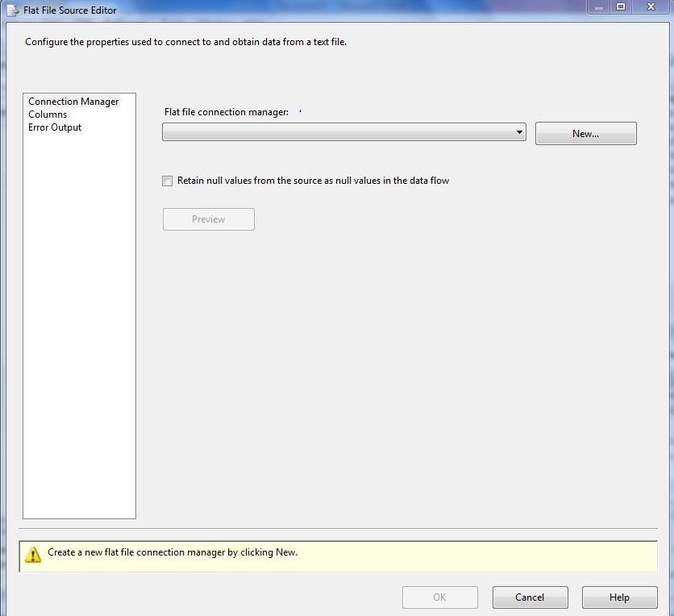Click the Flat File Source Editor title icon
This screenshot has width=674, height=616.
pyautogui.click(x=12, y=10)
